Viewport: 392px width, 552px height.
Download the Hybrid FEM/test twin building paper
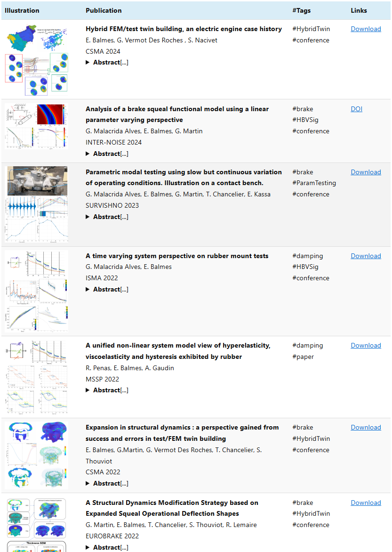[x=366, y=28]
